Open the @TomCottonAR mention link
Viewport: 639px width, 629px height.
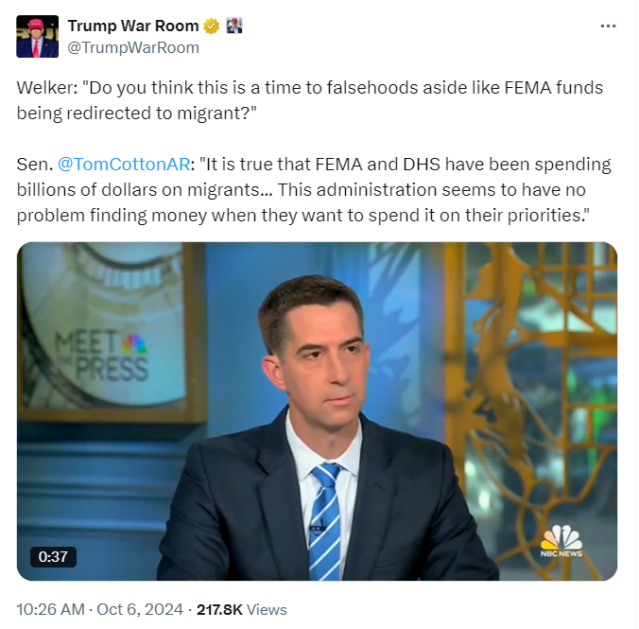[x=124, y=164]
